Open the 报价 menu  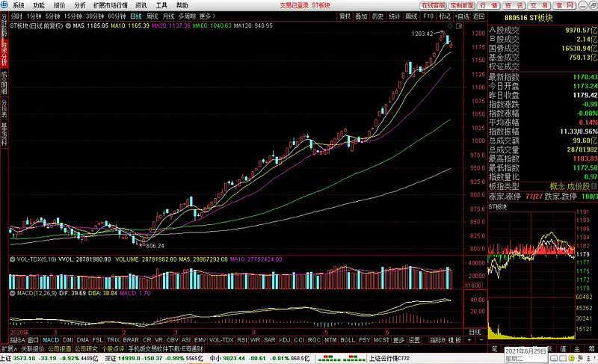(x=60, y=5)
